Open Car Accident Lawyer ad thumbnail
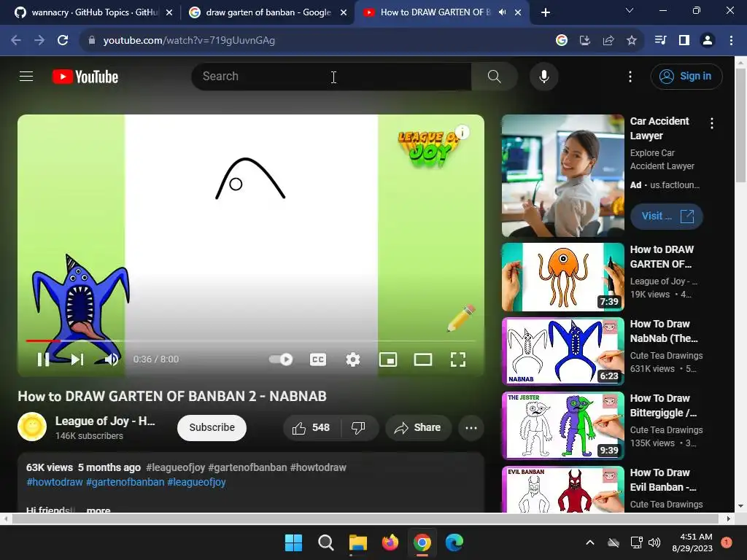The width and height of the screenshot is (747, 560). (562, 176)
